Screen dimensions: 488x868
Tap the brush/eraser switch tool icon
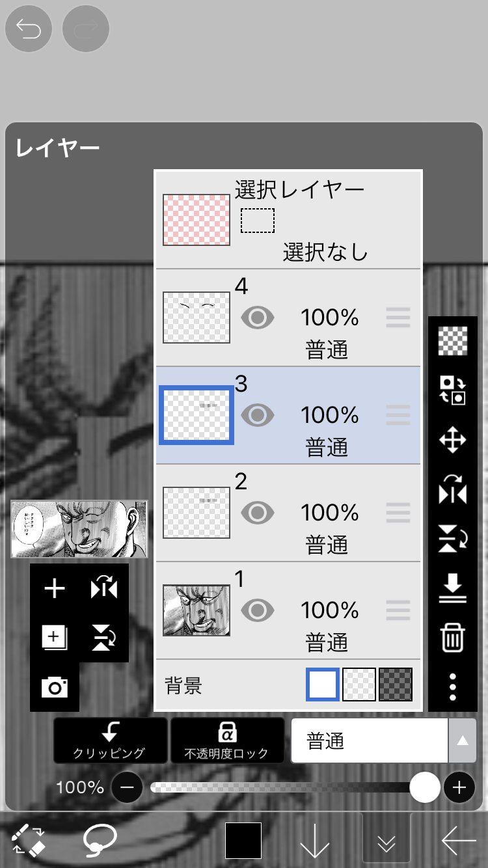29,840
